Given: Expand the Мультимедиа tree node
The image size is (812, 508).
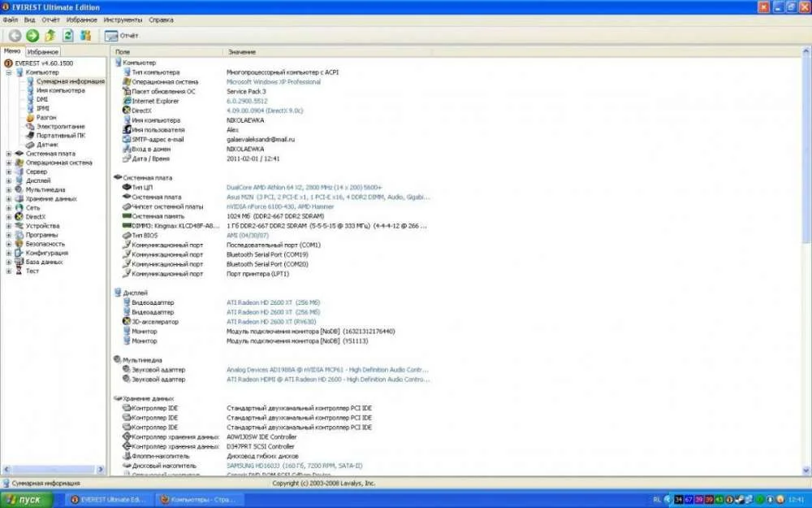Looking at the screenshot, I should 9,189.
